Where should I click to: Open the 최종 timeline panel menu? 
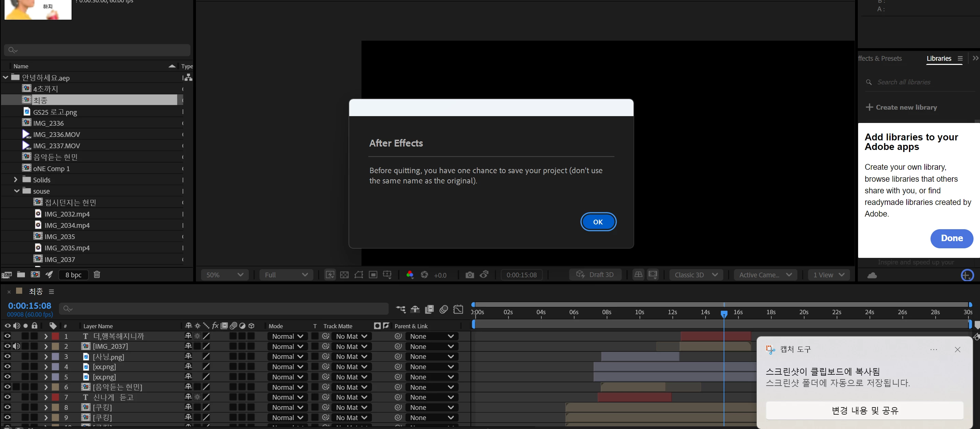coord(51,292)
